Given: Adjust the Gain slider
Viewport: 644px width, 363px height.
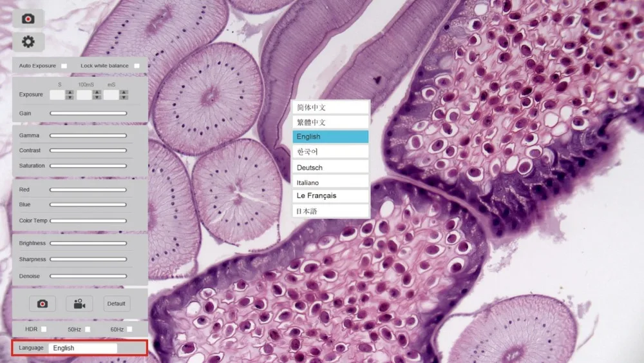Looking at the screenshot, I should (x=88, y=113).
